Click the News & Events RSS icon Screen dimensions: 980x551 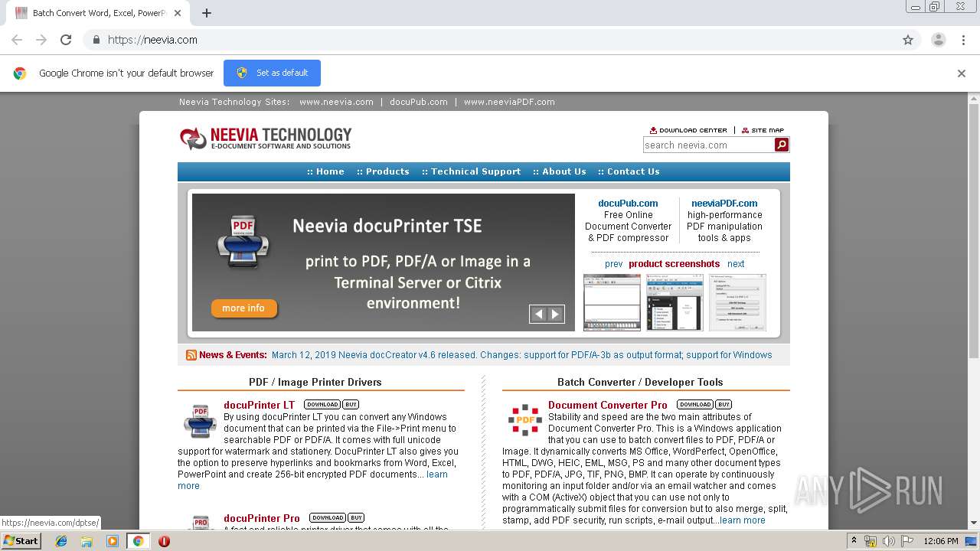pos(191,355)
